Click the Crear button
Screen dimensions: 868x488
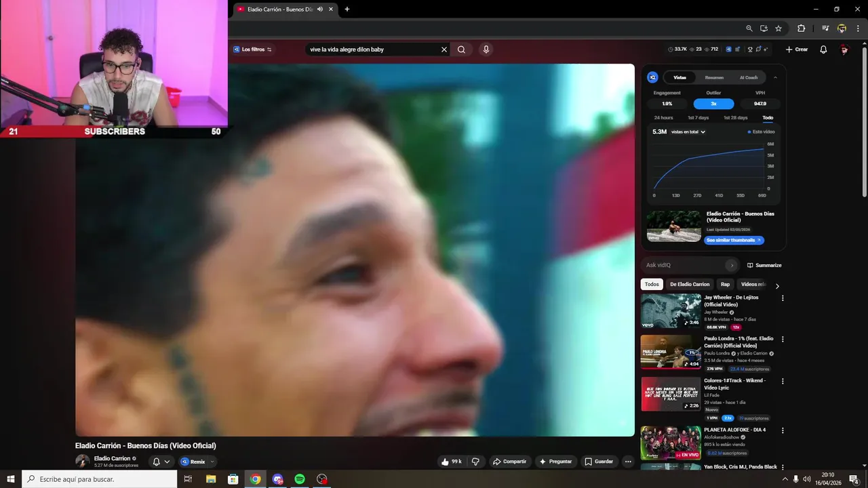click(797, 49)
